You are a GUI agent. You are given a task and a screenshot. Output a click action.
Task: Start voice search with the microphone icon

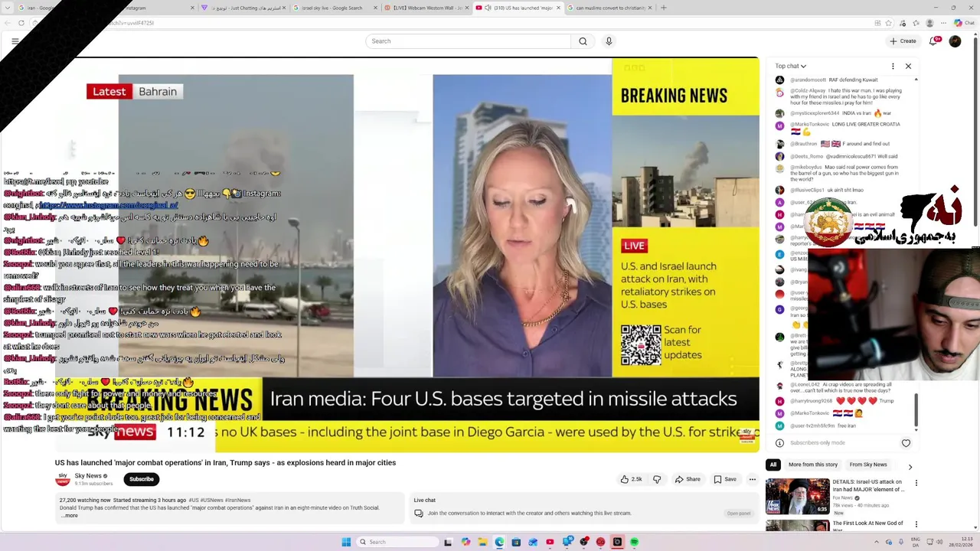tap(609, 41)
